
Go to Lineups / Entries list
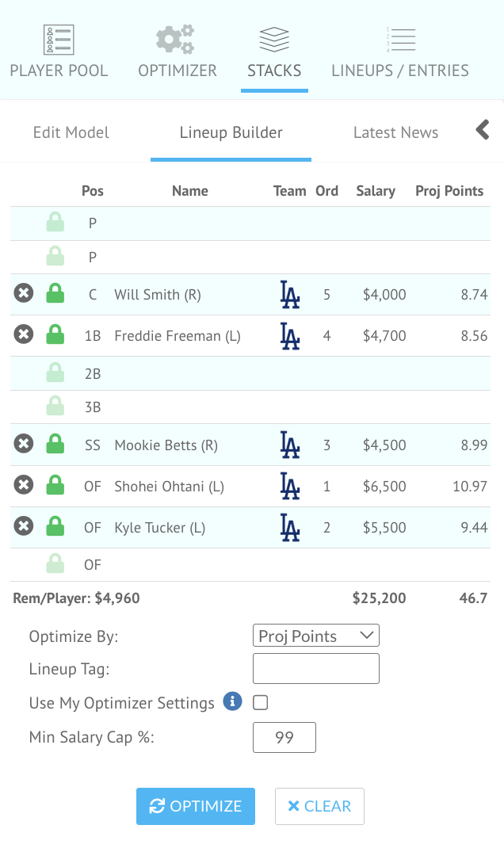[x=400, y=52]
